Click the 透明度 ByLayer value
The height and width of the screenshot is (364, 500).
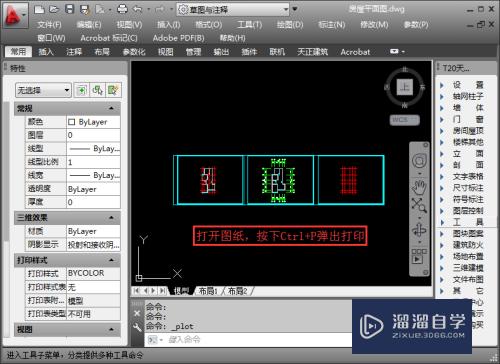click(x=93, y=189)
